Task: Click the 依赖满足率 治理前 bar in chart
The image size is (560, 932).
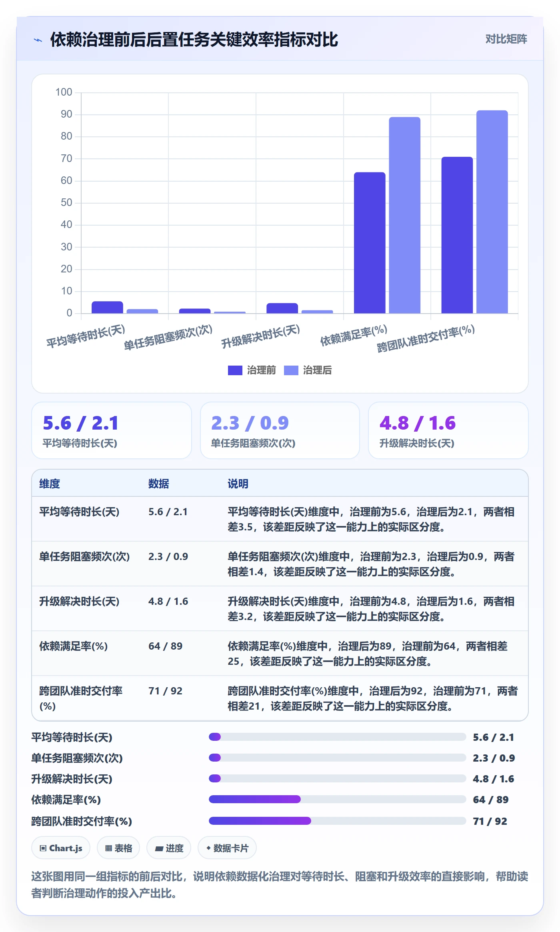Action: point(370,243)
